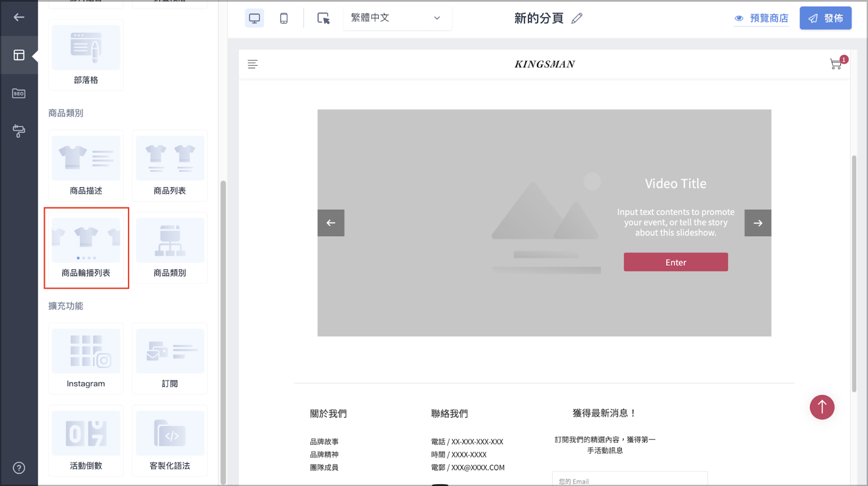The height and width of the screenshot is (486, 868).
Task: Click the 擴充功能 section heading
Action: (66, 306)
